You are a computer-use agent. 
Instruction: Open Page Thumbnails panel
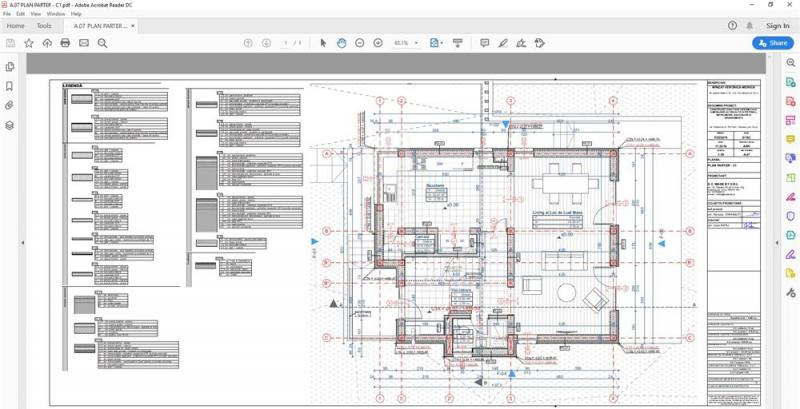[10, 67]
